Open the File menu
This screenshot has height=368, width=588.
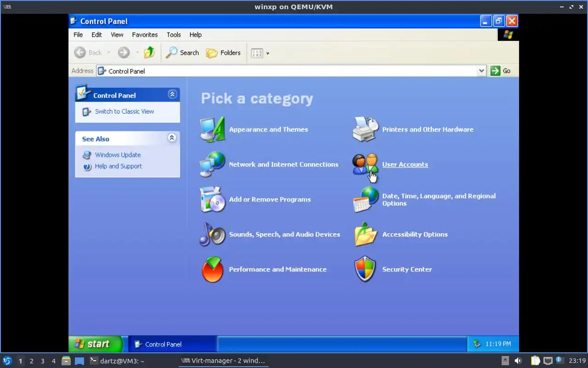(78, 34)
